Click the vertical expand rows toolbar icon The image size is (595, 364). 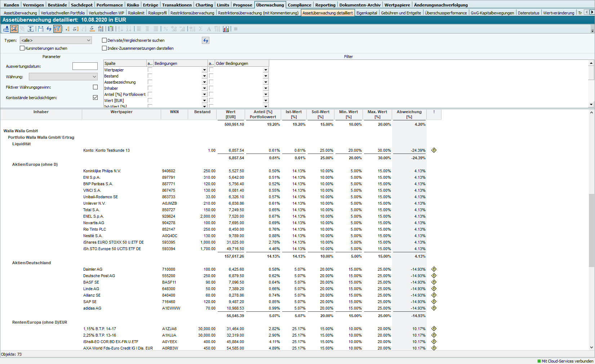pos(31,29)
